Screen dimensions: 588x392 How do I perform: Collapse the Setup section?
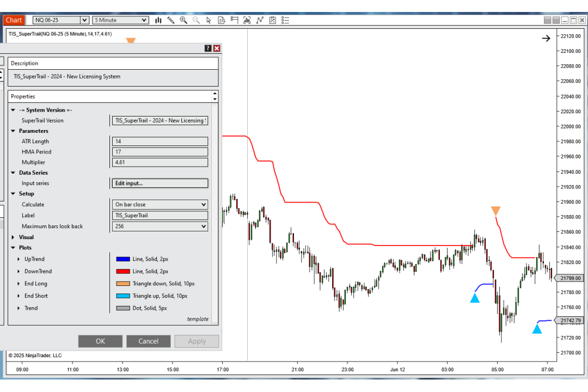(x=13, y=194)
